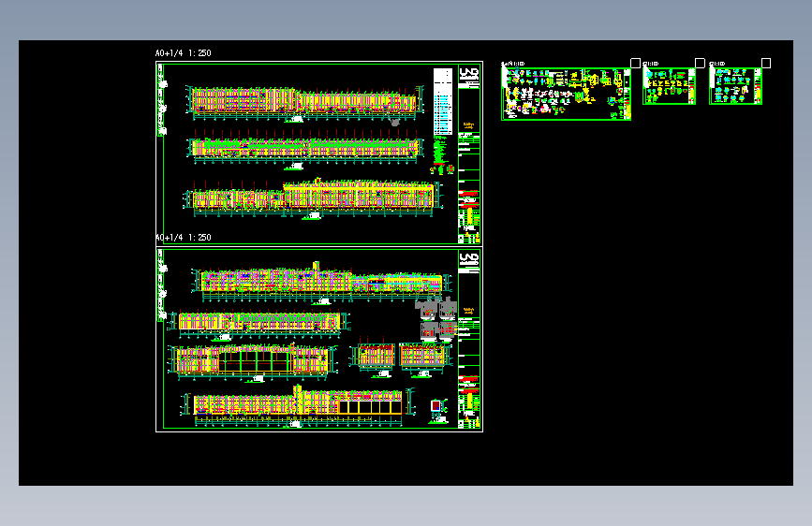Select the gray detail blocks in lower sheet
Screen dimensions: 812x526
pyautogui.click(x=436, y=320)
